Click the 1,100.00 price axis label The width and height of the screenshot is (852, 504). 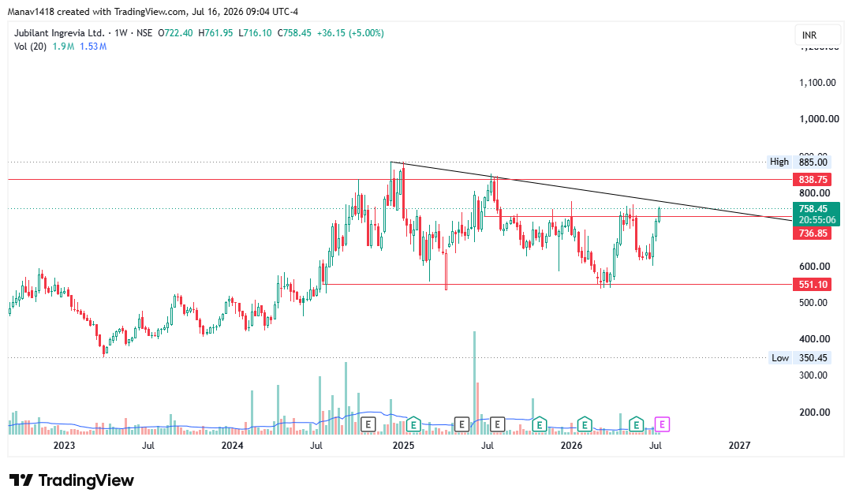(x=817, y=83)
